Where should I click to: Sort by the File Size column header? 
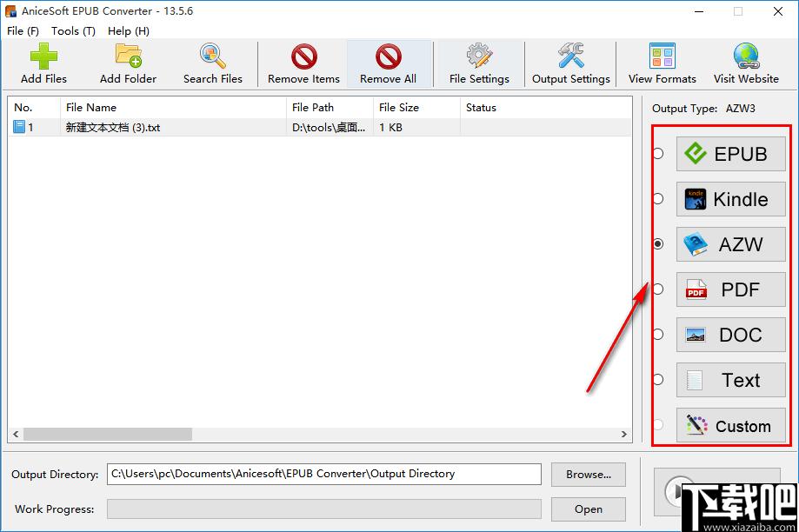[416, 108]
